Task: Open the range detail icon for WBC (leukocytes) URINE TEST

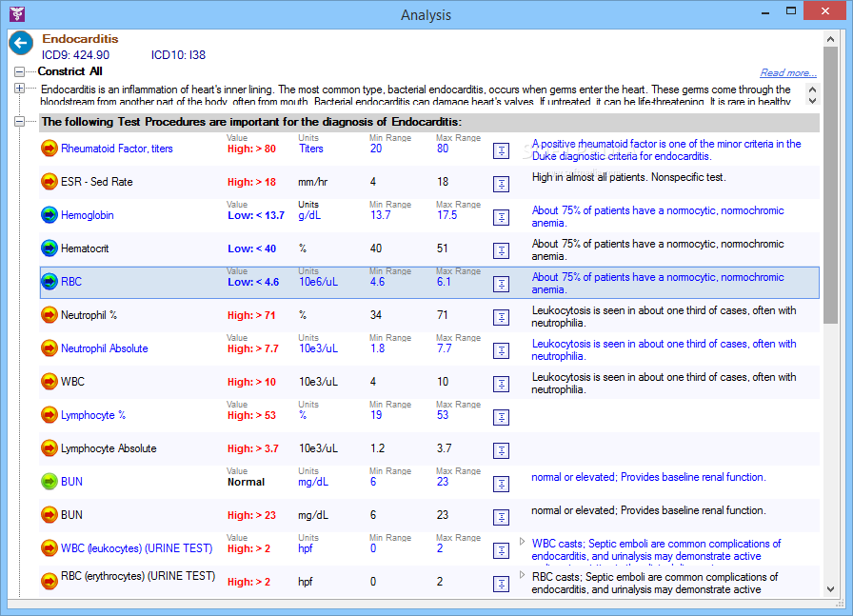Action: pyautogui.click(x=501, y=550)
